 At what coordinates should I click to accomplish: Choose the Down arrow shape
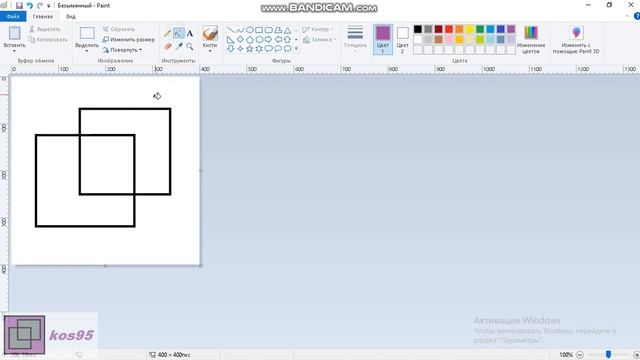click(231, 49)
